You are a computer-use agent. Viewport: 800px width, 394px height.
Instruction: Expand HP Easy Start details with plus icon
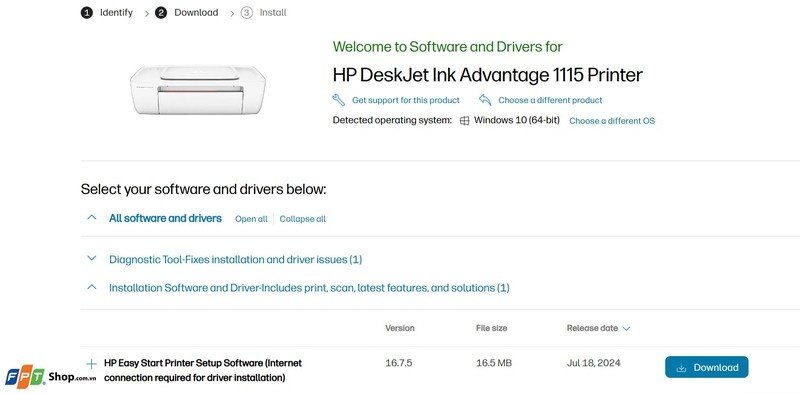[91, 364]
